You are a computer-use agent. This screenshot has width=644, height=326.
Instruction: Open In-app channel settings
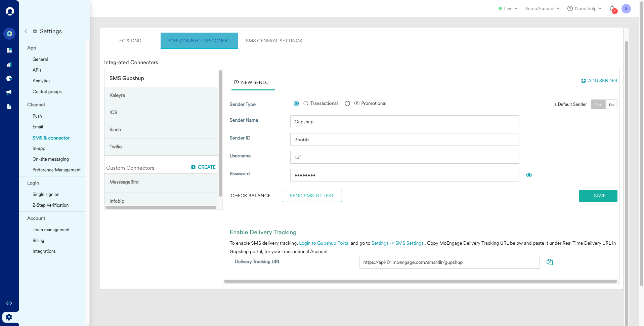coord(39,148)
